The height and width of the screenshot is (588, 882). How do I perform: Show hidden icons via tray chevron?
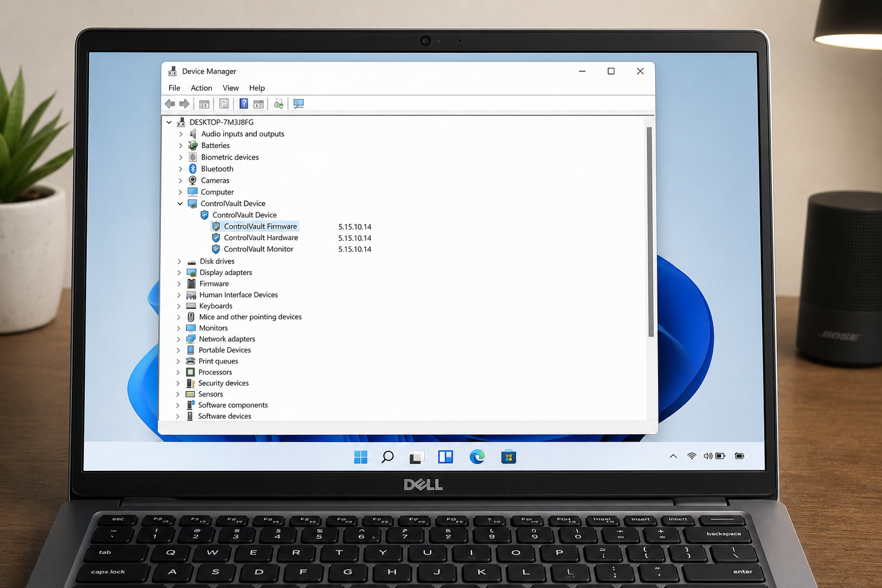click(x=673, y=456)
